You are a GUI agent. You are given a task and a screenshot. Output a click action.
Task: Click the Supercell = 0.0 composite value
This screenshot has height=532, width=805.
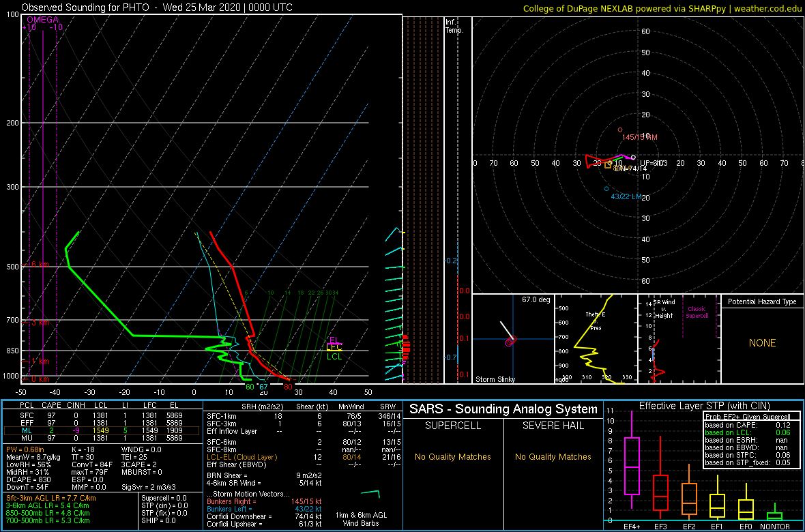tap(164, 498)
